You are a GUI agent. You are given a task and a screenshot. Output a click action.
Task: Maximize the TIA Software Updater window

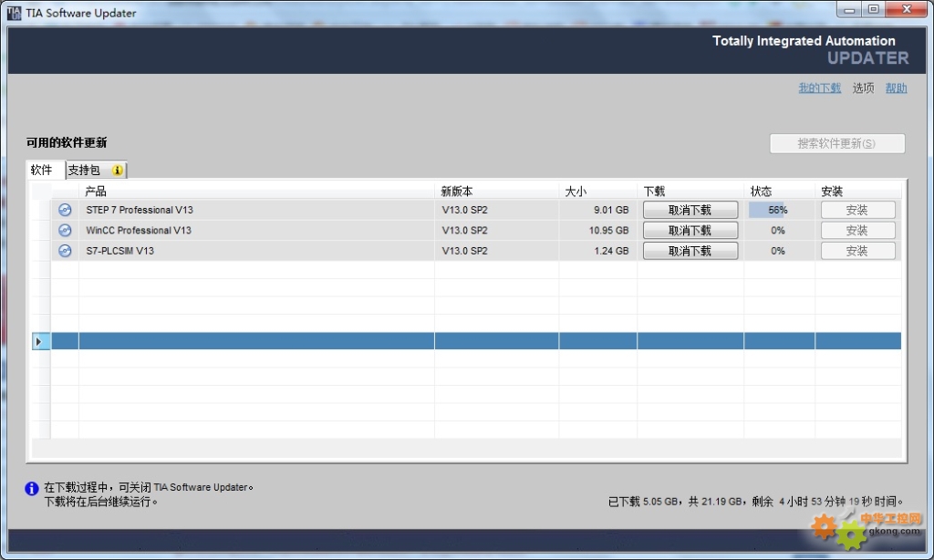tap(873, 9)
